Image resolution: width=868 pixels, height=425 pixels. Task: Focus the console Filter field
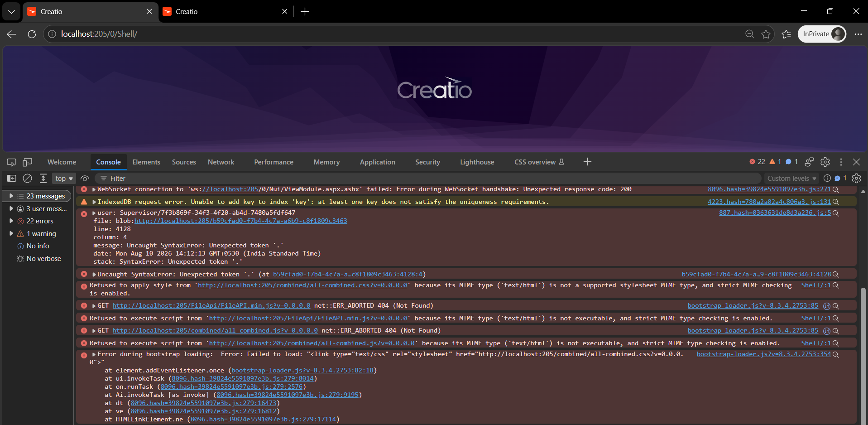tap(428, 179)
